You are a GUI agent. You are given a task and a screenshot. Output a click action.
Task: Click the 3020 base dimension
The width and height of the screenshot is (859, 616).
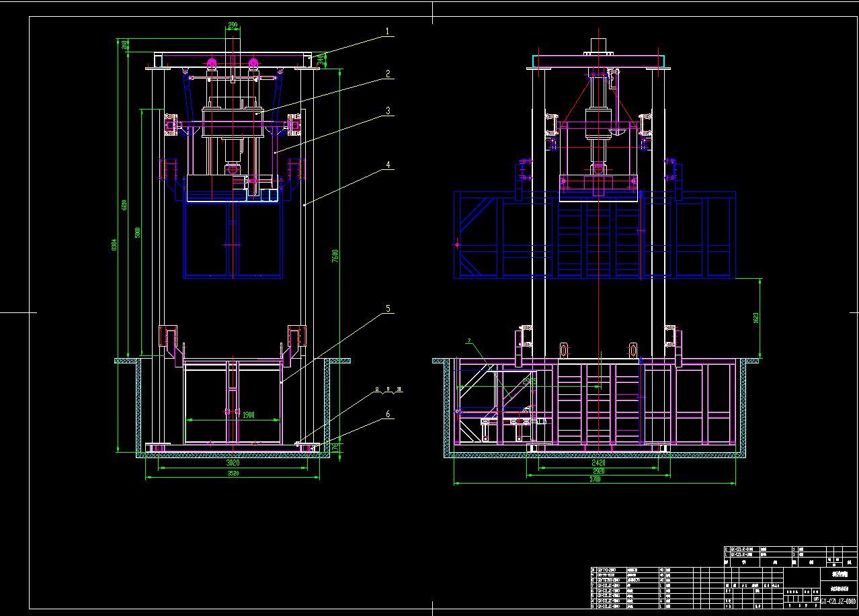[x=232, y=463]
